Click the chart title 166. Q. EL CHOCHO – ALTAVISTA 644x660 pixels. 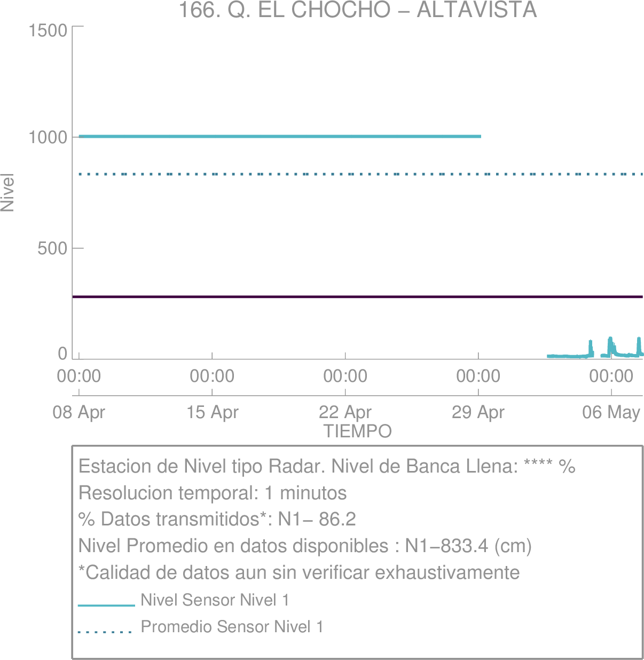(357, 10)
